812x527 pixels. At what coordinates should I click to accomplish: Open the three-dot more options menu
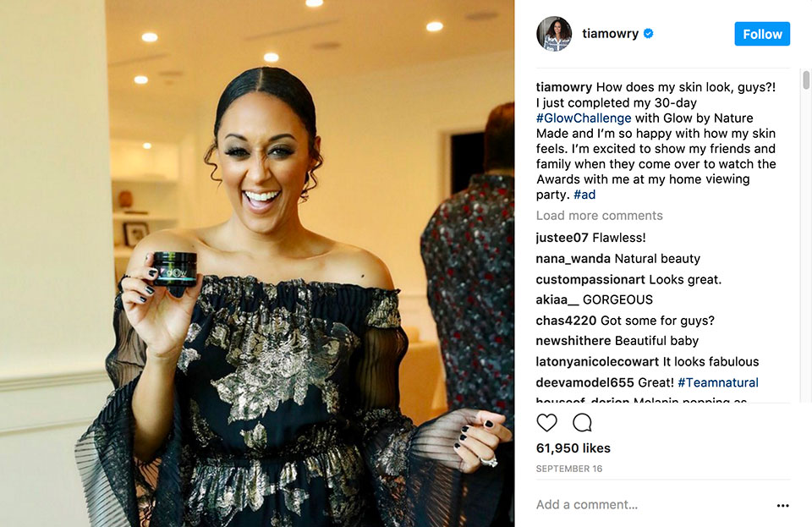pyautogui.click(x=783, y=505)
